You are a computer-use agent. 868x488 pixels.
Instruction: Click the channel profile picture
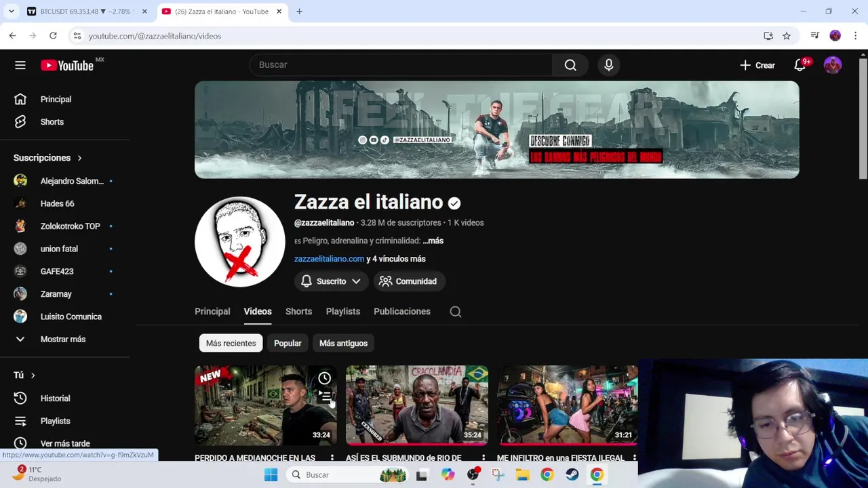pyautogui.click(x=240, y=242)
